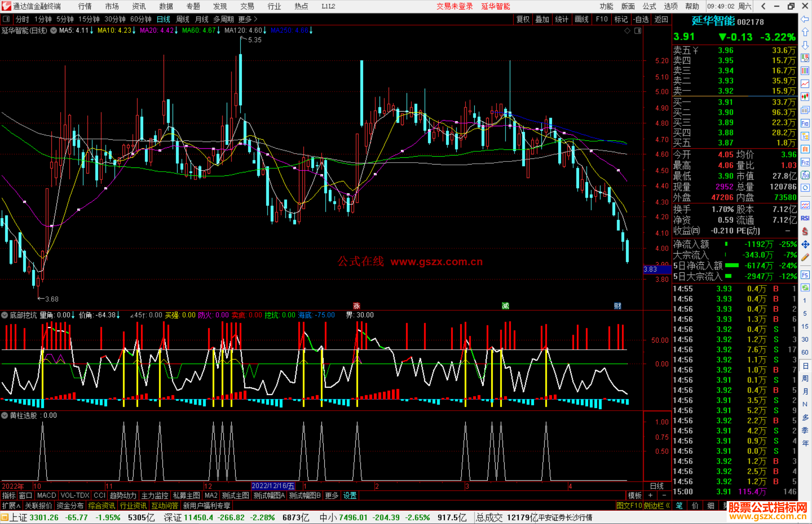Click the back arrow icon in right sidebar

(x=805, y=19)
